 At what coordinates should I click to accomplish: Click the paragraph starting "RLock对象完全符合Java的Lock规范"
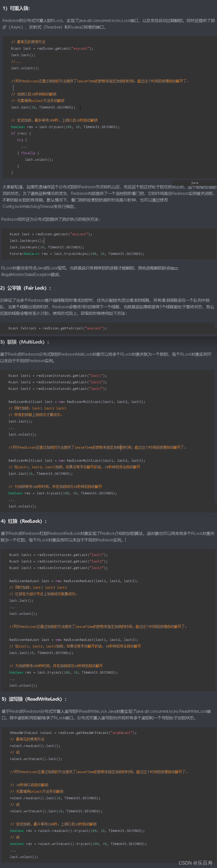click(90, 271)
